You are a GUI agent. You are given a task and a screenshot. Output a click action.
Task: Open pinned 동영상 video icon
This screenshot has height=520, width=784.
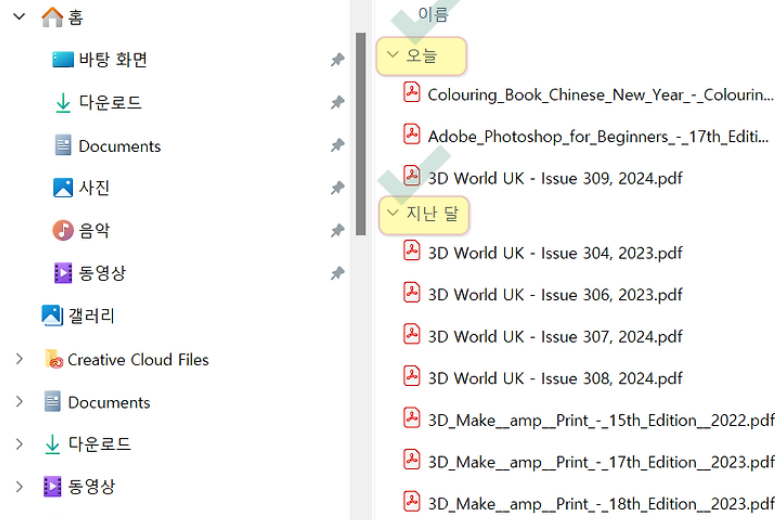63,273
